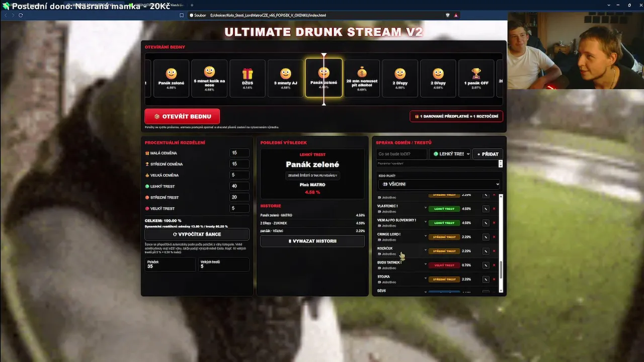Viewport: 644px width, 362px height.
Task: Click the Panák zelené - MATRO history entry
Action: tap(312, 215)
